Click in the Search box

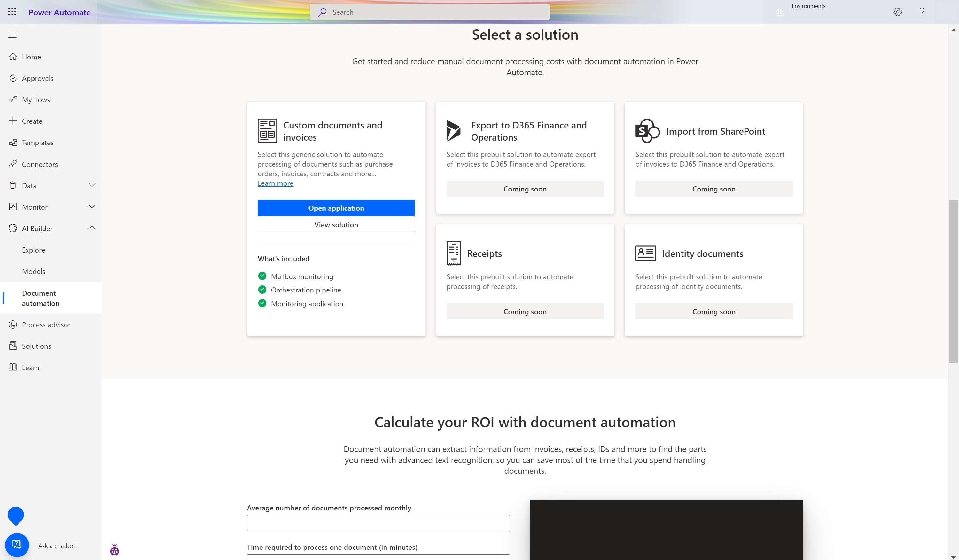(430, 12)
